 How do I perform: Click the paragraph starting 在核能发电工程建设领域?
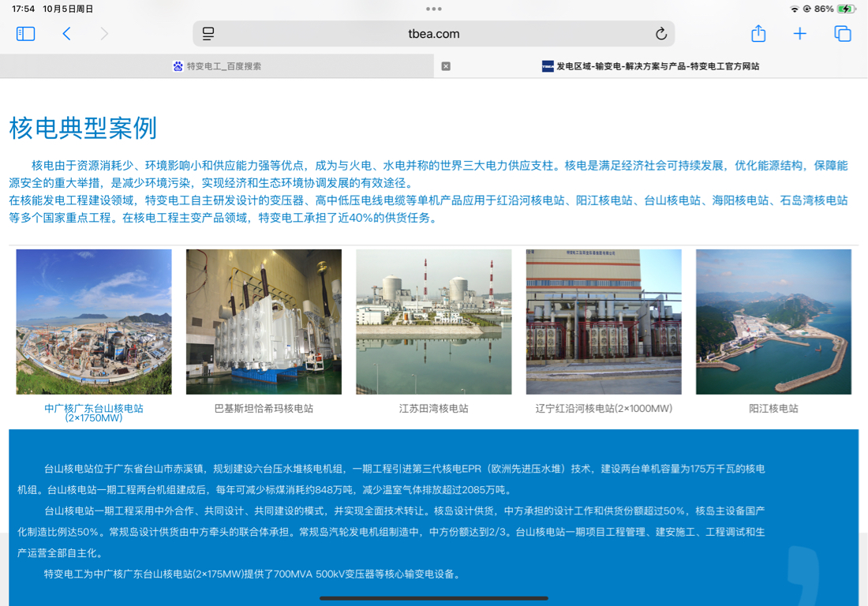[428, 208]
